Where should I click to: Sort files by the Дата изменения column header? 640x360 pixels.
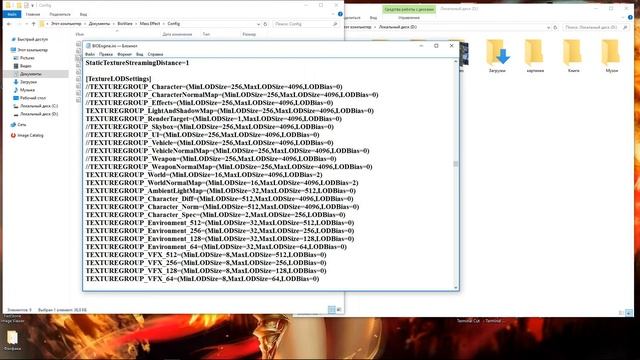pyautogui.click(x=177, y=34)
